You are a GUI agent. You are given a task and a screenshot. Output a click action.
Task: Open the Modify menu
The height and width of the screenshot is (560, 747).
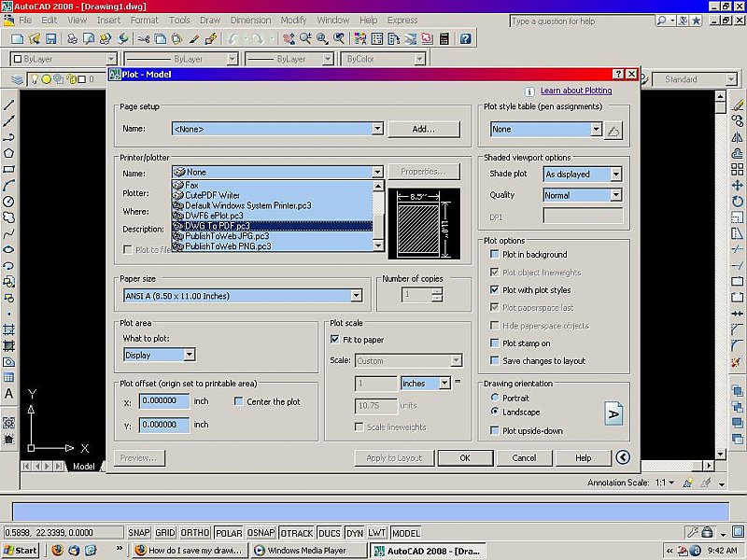[293, 20]
